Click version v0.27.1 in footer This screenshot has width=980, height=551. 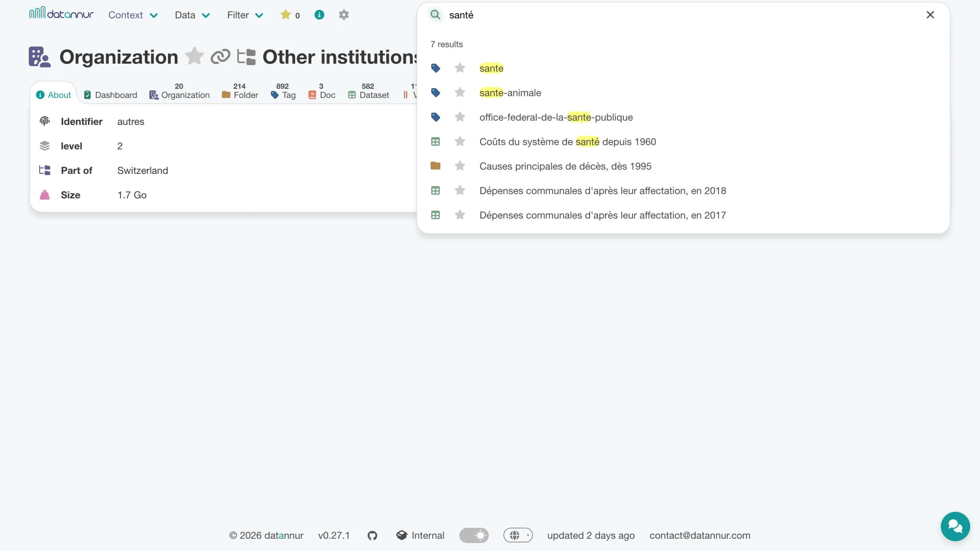coord(334,535)
